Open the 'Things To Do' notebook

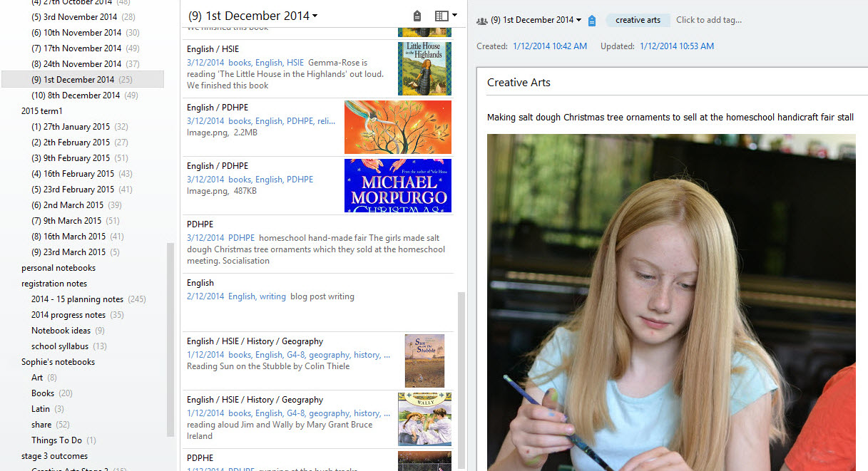[x=56, y=440]
